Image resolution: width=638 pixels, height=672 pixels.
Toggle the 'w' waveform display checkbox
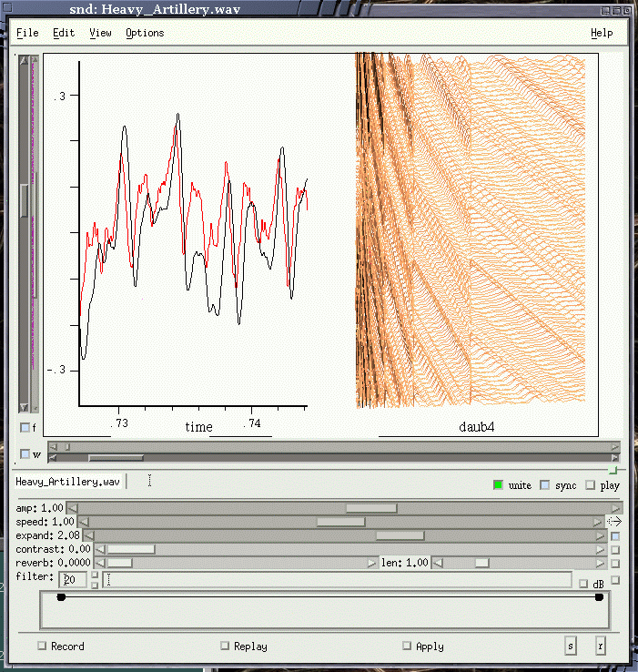[x=25, y=453]
